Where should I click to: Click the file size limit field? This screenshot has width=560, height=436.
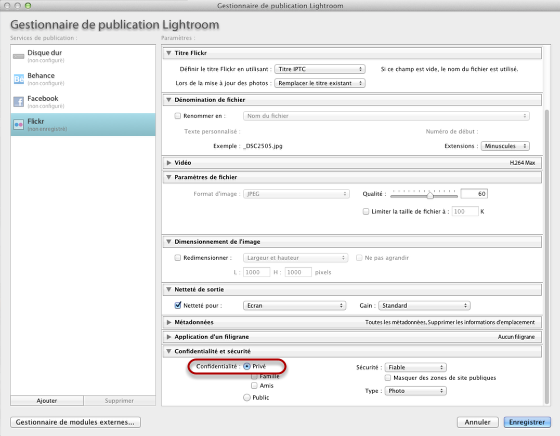(x=465, y=211)
